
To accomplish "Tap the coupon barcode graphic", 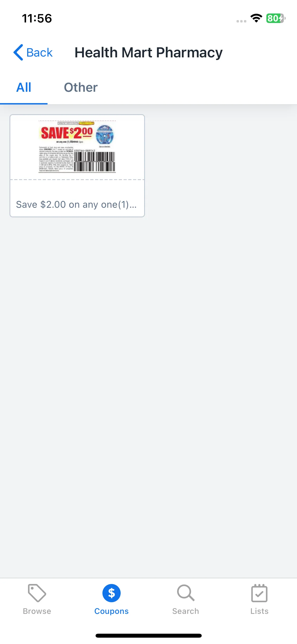I will (x=95, y=162).
